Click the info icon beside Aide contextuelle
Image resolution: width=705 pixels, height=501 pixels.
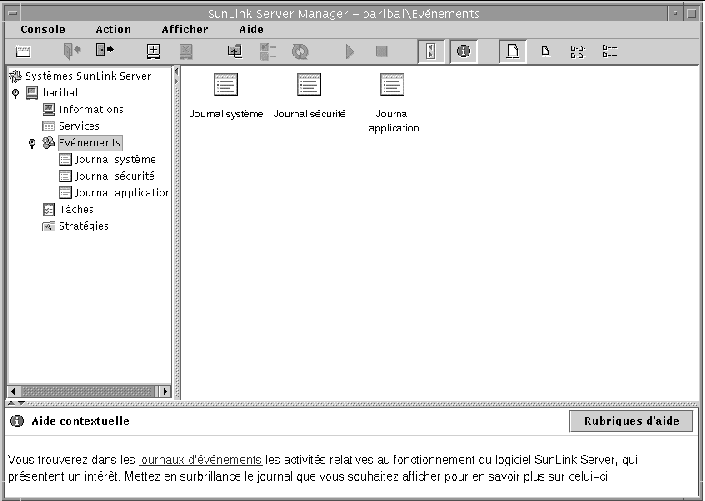pyautogui.click(x=17, y=421)
